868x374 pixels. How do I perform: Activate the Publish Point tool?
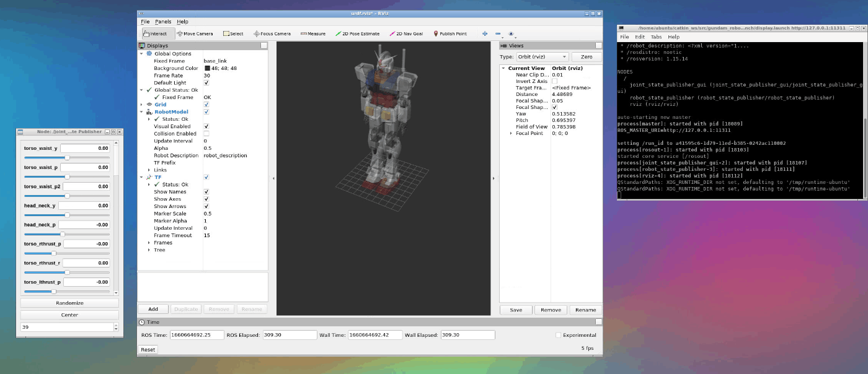tap(450, 33)
